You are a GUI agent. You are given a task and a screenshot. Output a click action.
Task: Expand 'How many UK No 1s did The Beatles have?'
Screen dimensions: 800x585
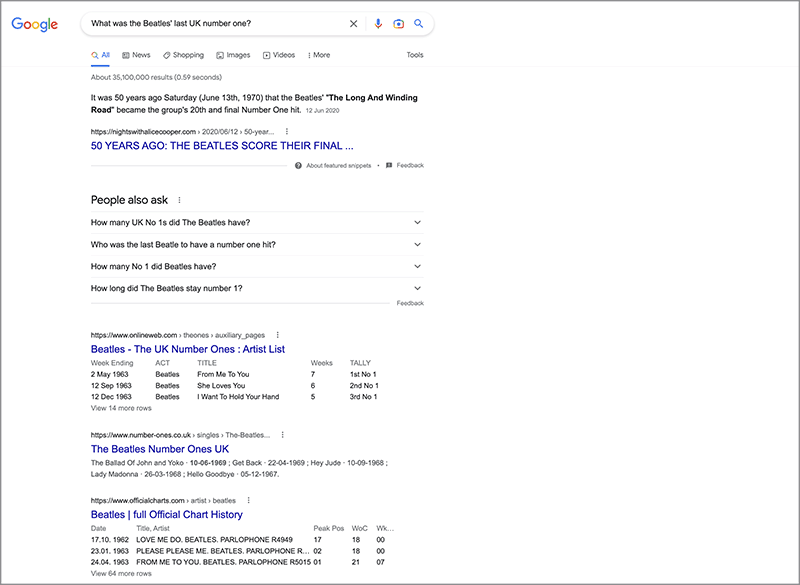pyautogui.click(x=257, y=222)
